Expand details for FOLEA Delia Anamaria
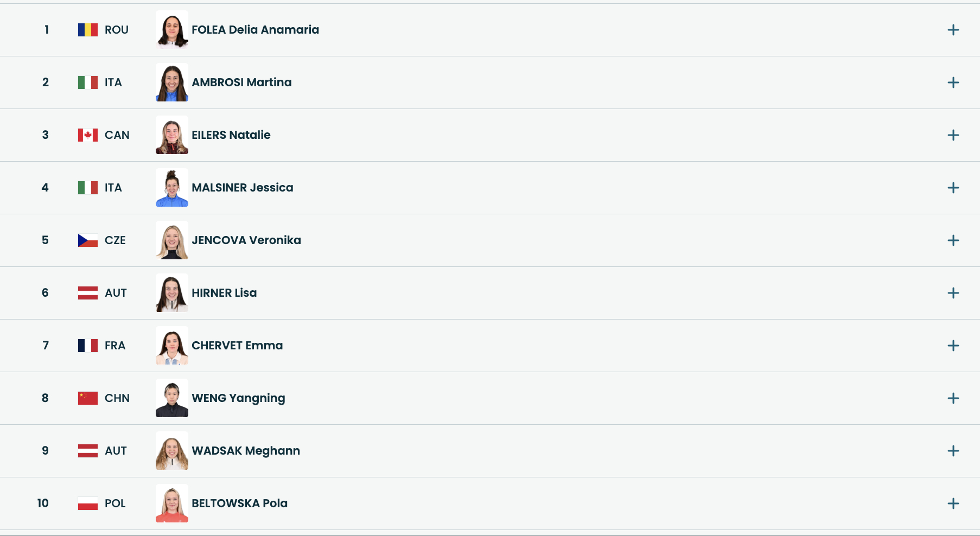980x536 pixels. [953, 30]
